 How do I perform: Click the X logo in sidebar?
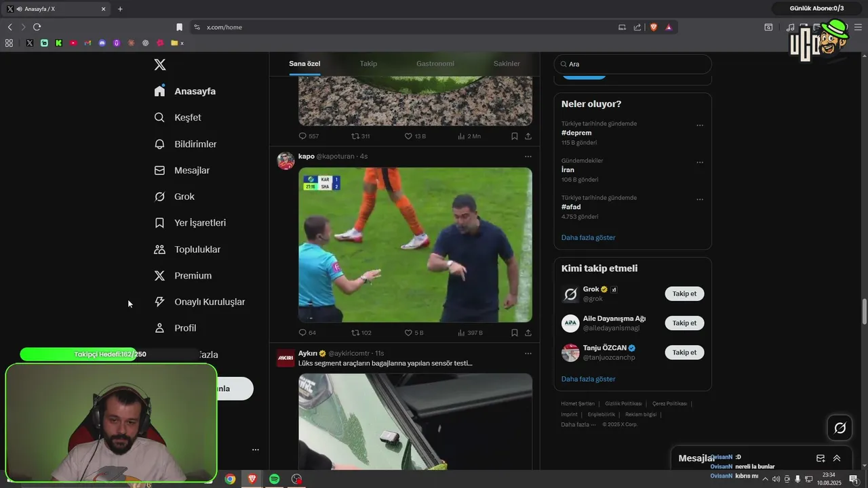[x=160, y=64]
